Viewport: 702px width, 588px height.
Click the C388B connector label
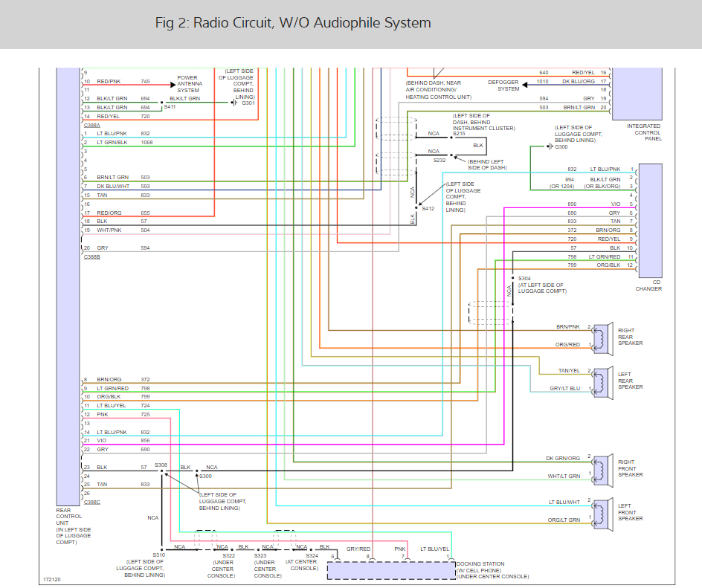click(91, 257)
